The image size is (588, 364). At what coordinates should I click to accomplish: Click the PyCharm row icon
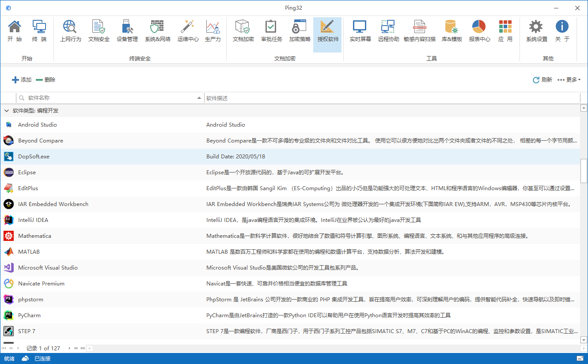point(8,315)
